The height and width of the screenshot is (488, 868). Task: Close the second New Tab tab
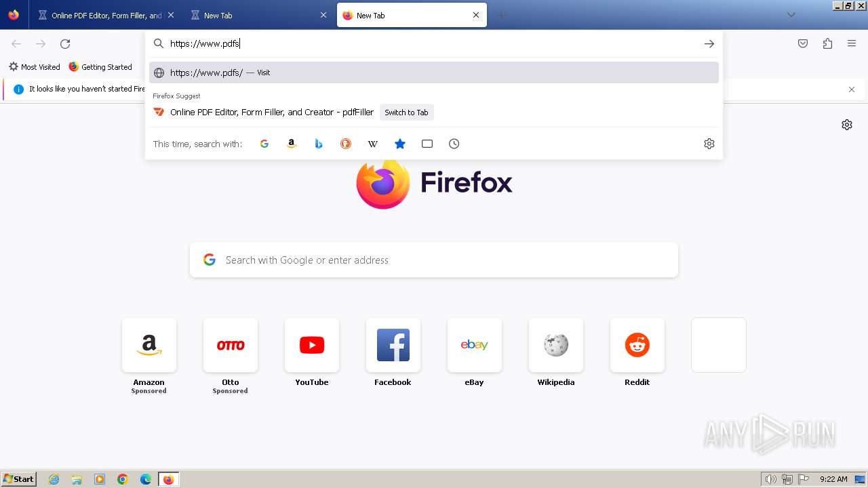[x=323, y=15]
